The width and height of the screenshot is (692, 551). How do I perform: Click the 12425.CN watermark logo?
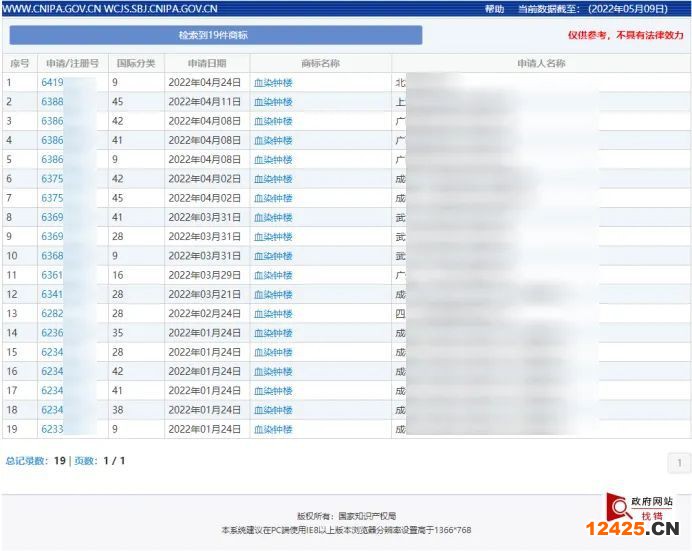(x=632, y=530)
